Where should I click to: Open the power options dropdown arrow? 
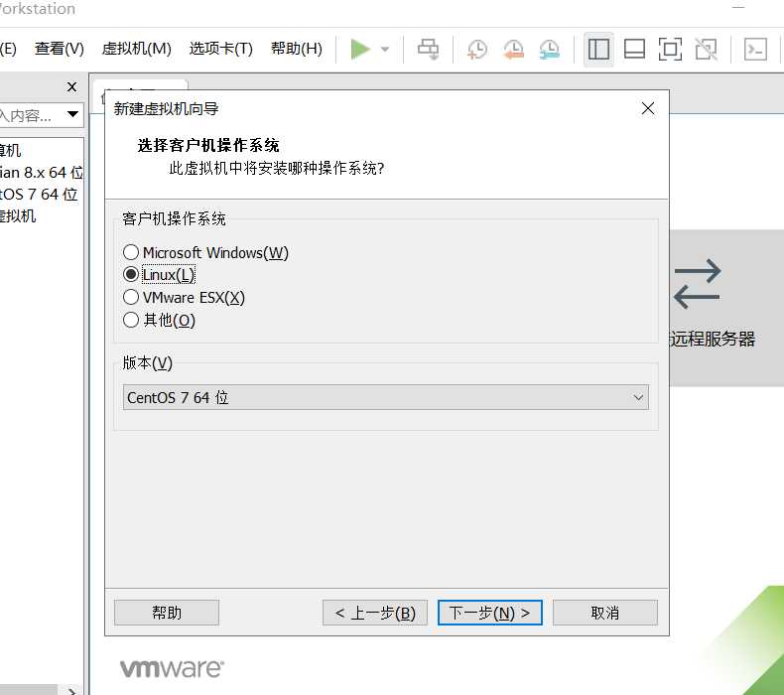coord(385,49)
